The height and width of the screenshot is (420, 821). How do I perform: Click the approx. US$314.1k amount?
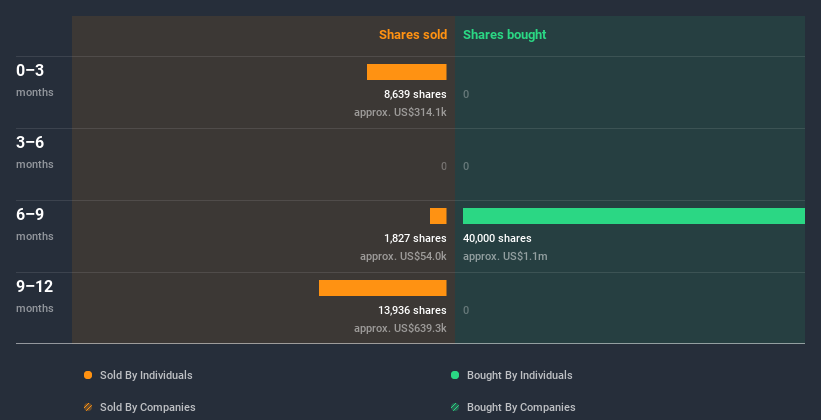point(401,112)
